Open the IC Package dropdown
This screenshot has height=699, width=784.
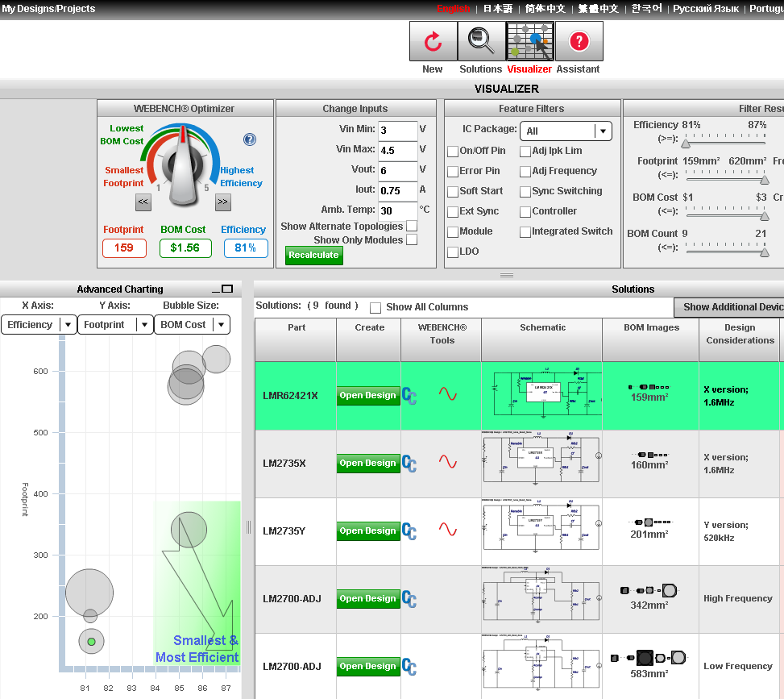click(x=566, y=131)
